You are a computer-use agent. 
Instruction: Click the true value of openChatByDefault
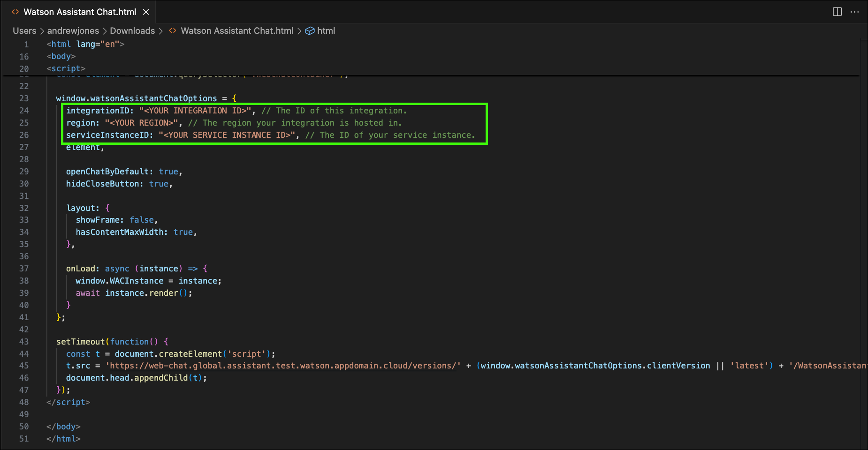coord(168,172)
